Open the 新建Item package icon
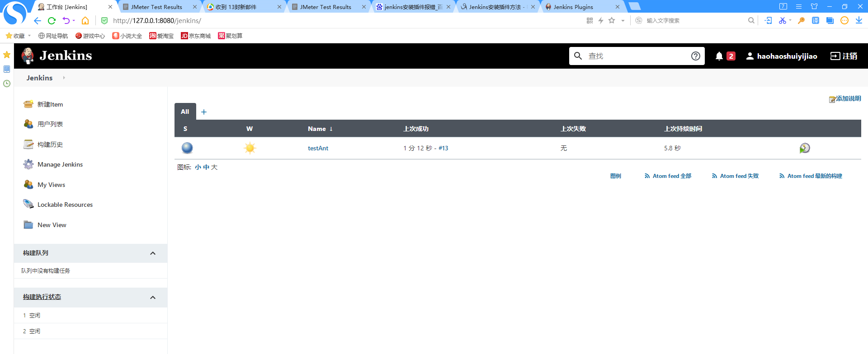The width and height of the screenshot is (868, 354). point(28,104)
